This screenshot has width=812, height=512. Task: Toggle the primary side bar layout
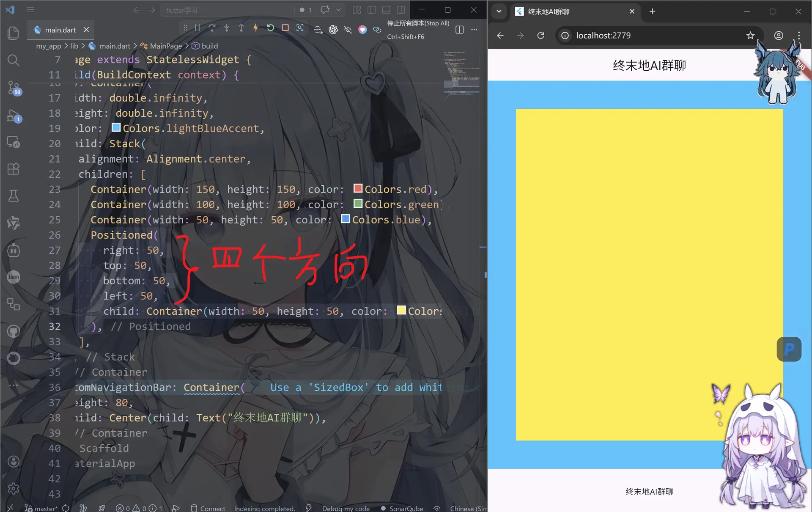pyautogui.click(x=372, y=10)
